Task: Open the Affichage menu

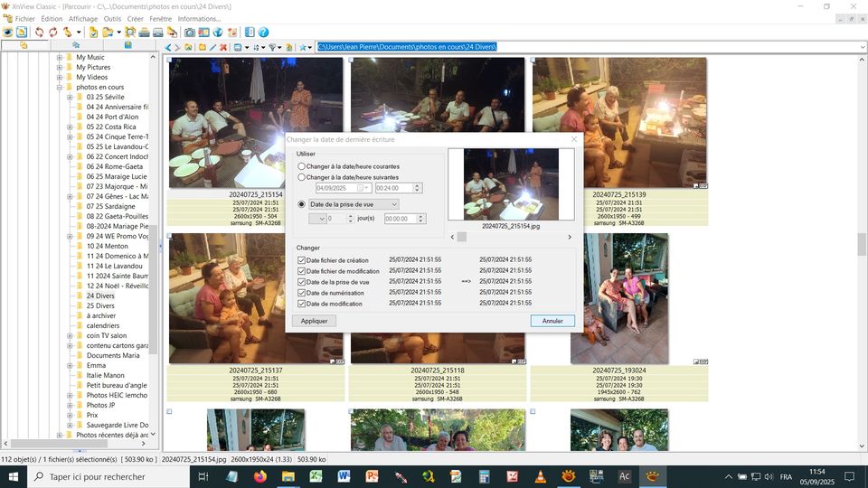Action: tap(83, 19)
